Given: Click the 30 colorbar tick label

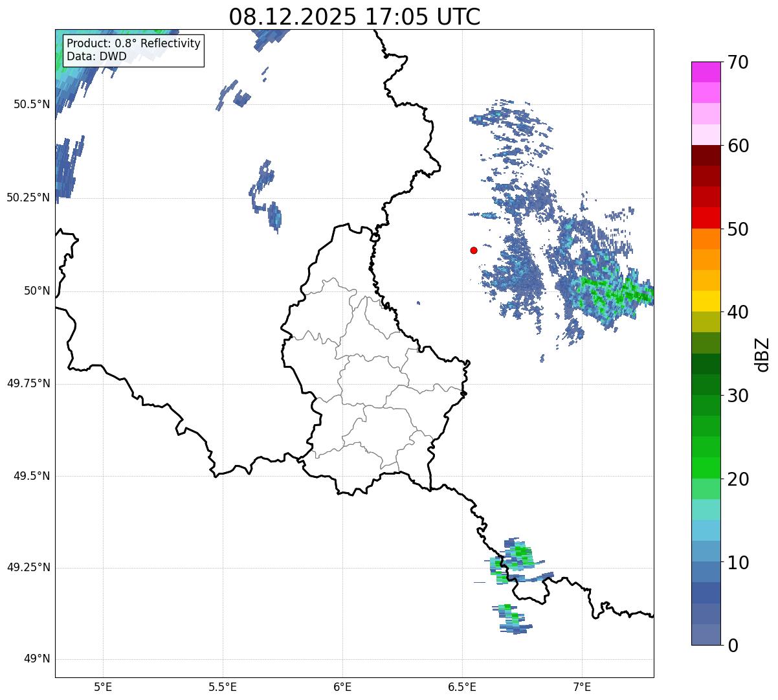Looking at the screenshot, I should tap(738, 396).
